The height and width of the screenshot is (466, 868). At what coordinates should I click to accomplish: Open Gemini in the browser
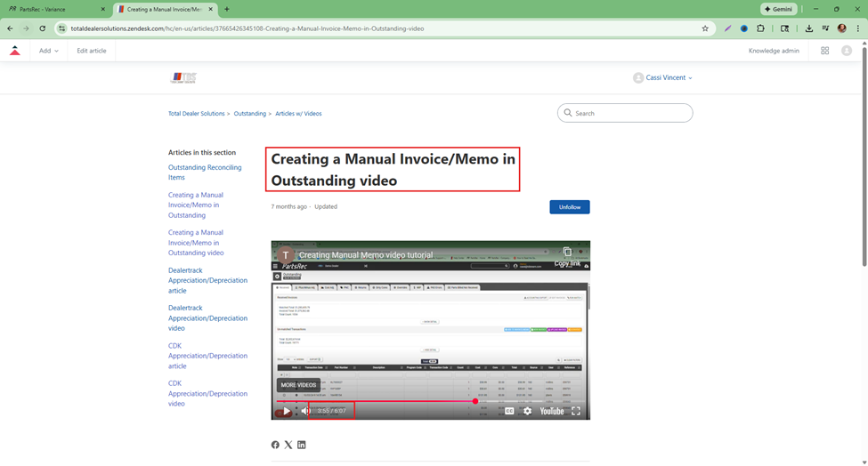click(x=778, y=10)
